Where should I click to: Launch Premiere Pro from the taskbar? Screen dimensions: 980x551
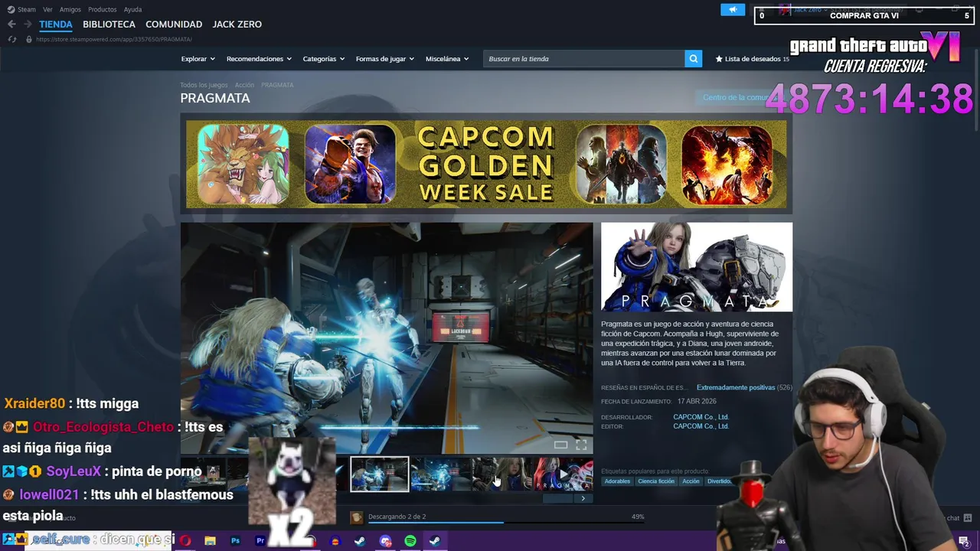(260, 541)
